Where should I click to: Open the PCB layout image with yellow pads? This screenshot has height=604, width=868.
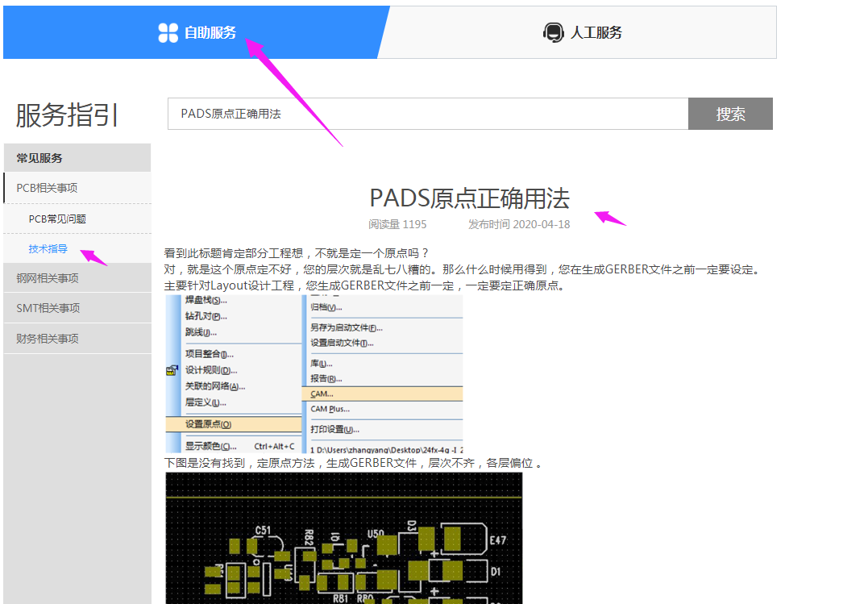(343, 538)
